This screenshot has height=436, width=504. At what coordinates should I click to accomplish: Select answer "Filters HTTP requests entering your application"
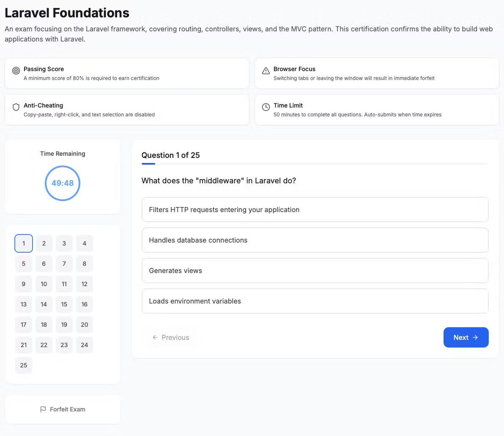coord(315,210)
